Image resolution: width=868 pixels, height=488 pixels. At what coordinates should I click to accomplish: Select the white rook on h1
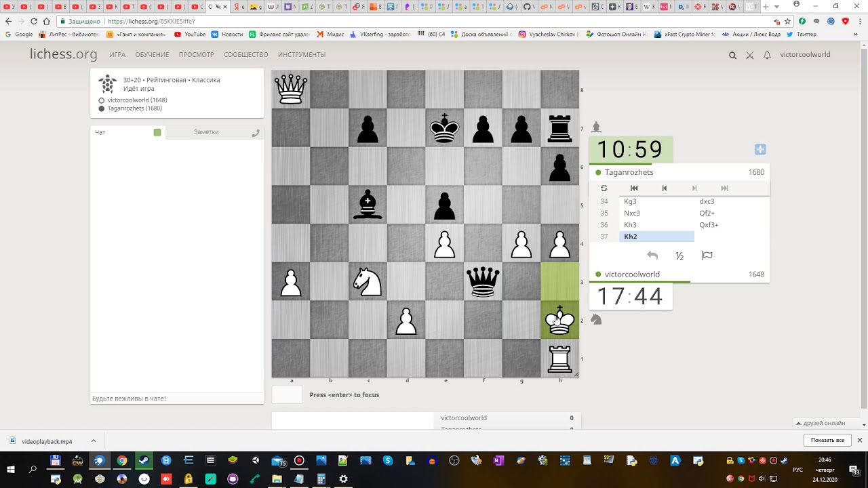[560, 359]
